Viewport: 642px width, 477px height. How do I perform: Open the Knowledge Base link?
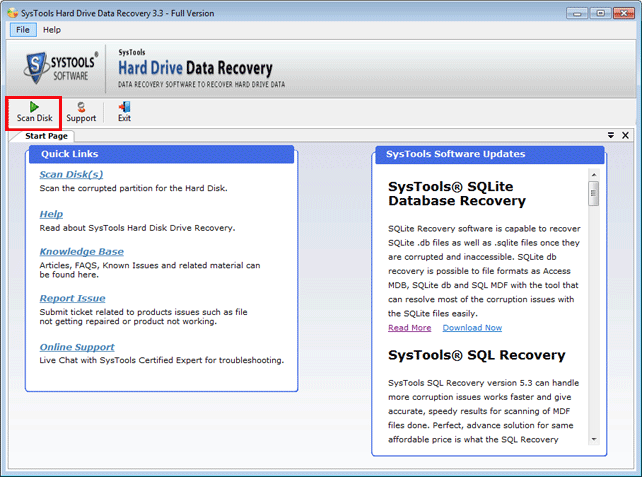pyautogui.click(x=81, y=252)
